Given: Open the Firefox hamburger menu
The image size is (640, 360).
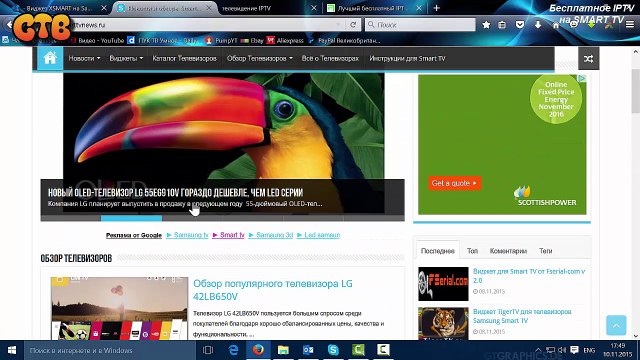Looking at the screenshot, I should (630, 25).
